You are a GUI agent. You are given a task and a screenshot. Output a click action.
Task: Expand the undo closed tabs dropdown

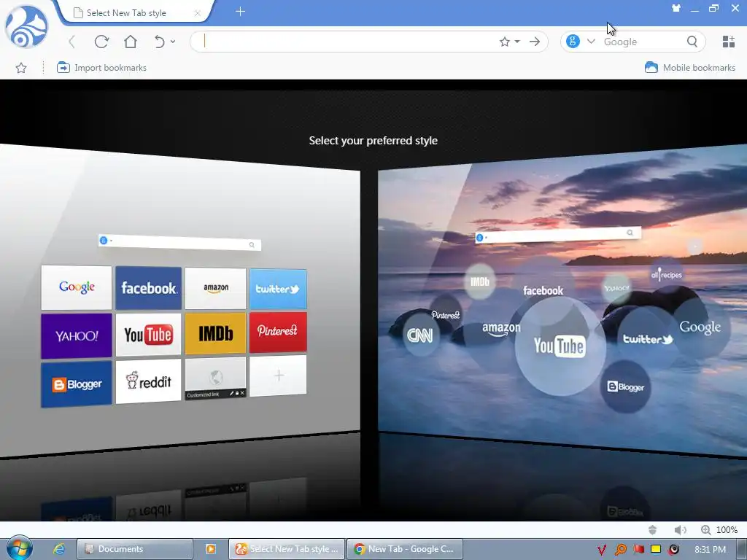pos(173,42)
